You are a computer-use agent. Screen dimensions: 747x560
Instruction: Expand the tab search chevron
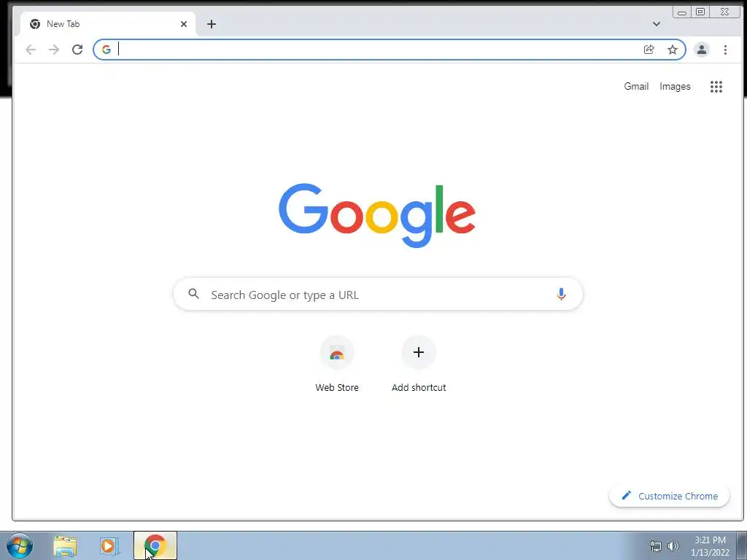[656, 24]
